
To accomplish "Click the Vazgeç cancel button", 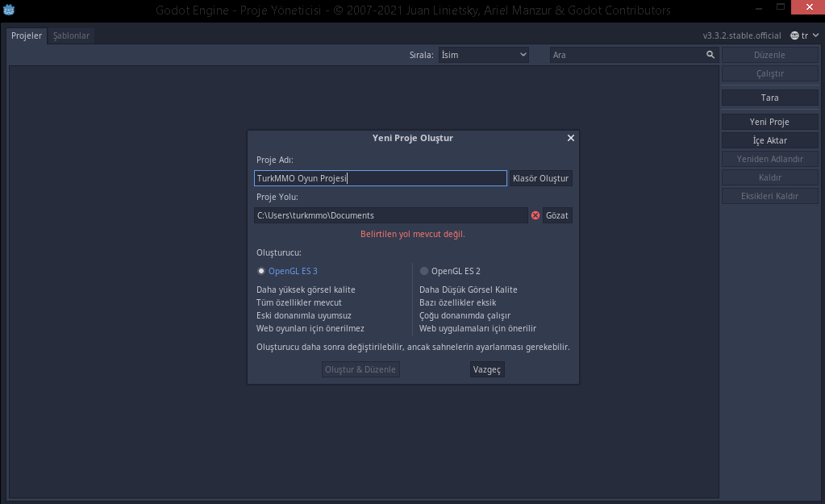I will 486,369.
